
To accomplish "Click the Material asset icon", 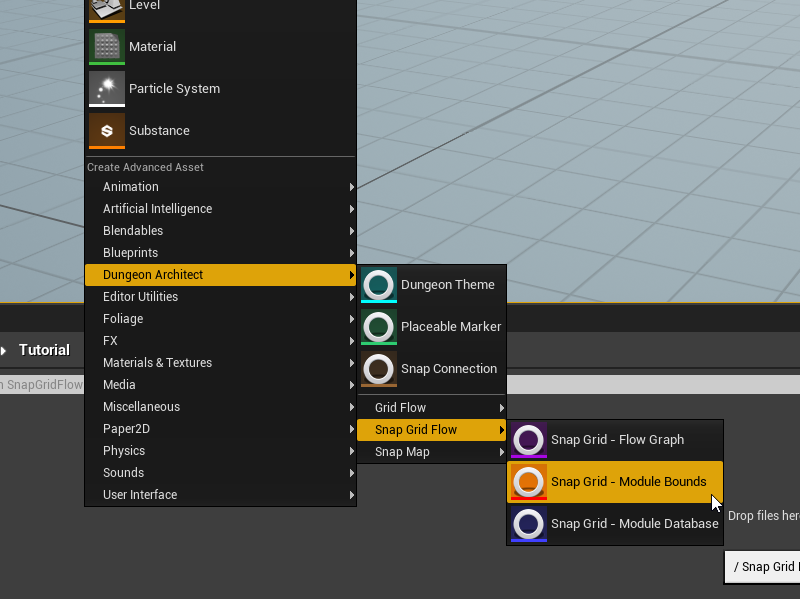I will 107,47.
